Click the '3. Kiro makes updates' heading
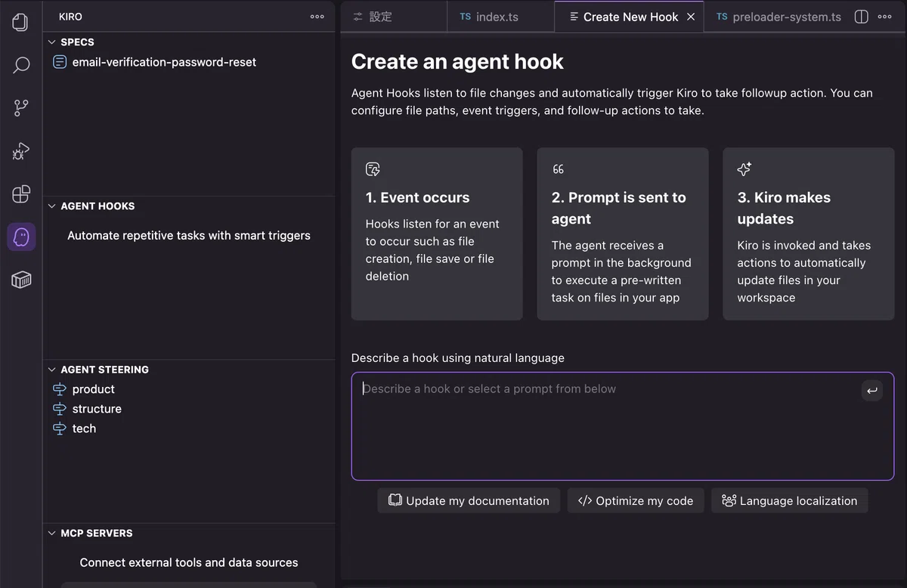This screenshot has width=907, height=588. [x=784, y=208]
